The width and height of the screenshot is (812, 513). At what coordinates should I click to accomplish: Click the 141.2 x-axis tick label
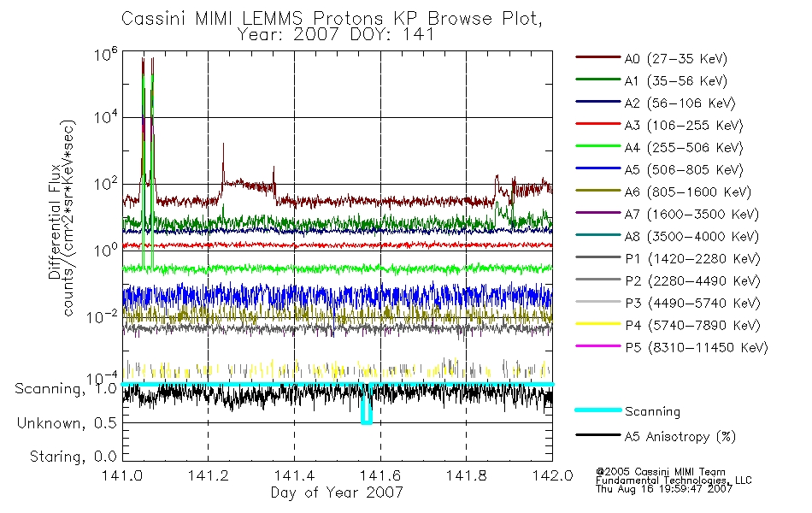pyautogui.click(x=209, y=475)
